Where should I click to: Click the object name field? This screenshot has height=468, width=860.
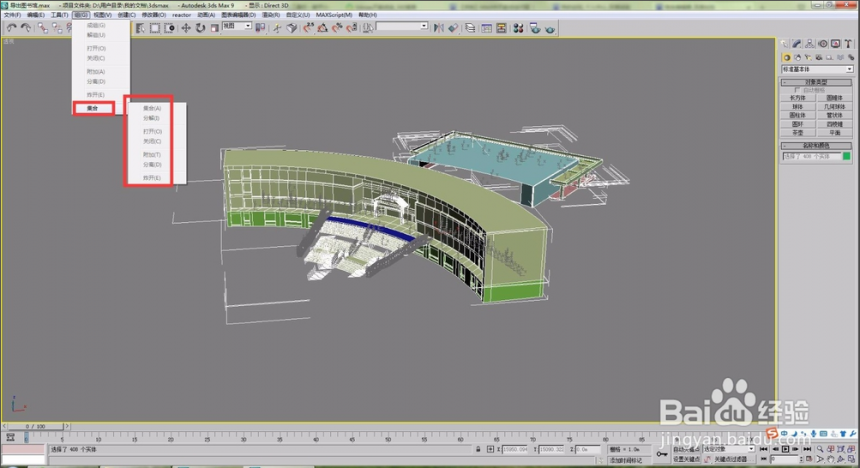[811, 156]
